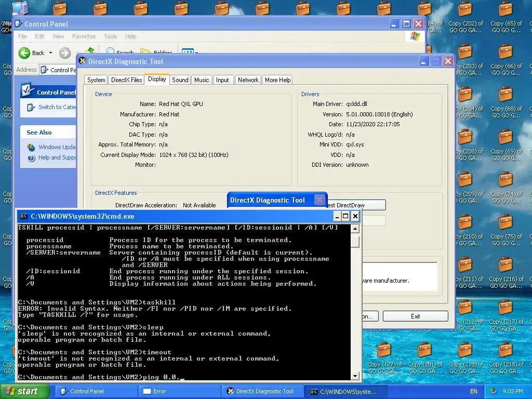Click the cmd scrollbar up arrow

(x=355, y=229)
